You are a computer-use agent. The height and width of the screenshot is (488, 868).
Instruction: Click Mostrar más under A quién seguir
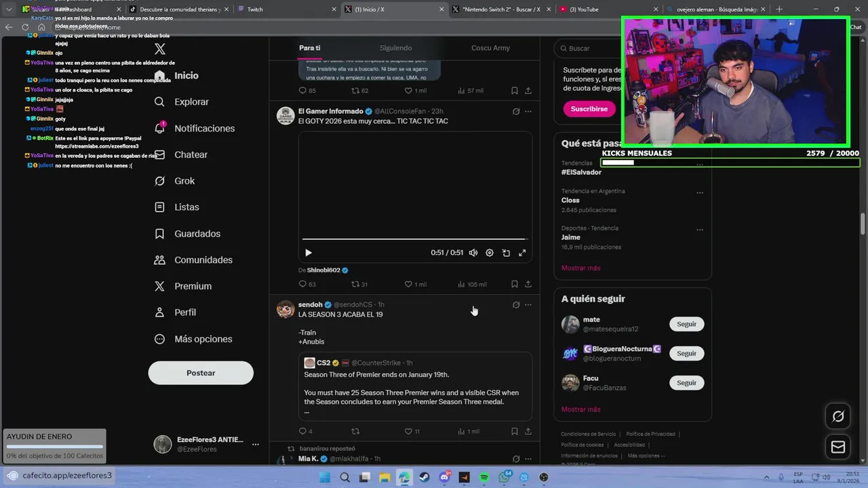click(x=580, y=409)
